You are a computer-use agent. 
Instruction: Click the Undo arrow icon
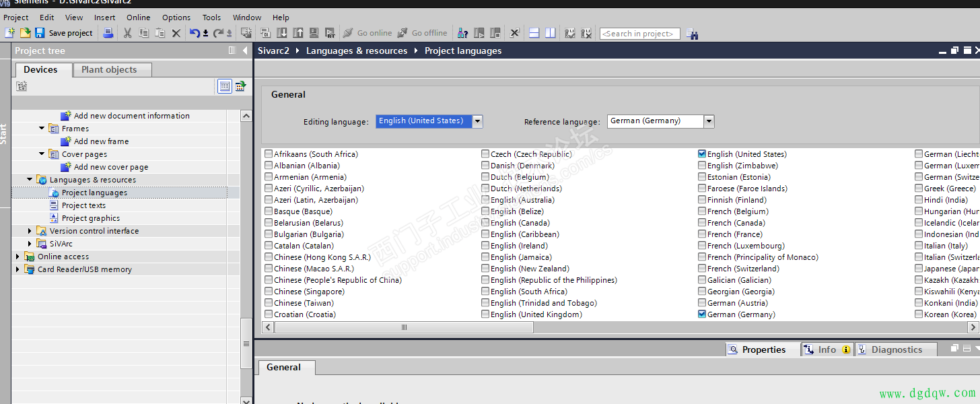[x=195, y=33]
